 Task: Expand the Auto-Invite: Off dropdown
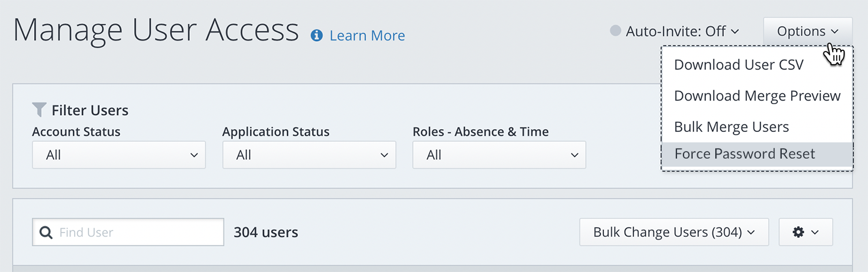(682, 31)
